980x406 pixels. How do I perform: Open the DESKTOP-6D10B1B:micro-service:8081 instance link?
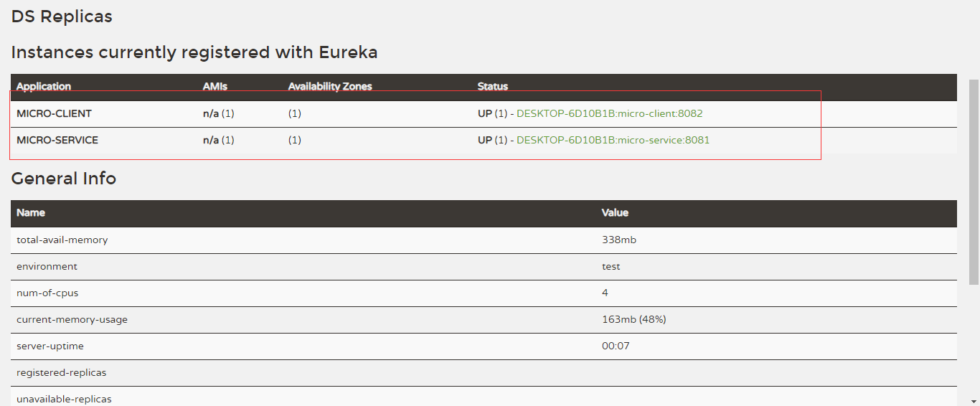coord(613,140)
